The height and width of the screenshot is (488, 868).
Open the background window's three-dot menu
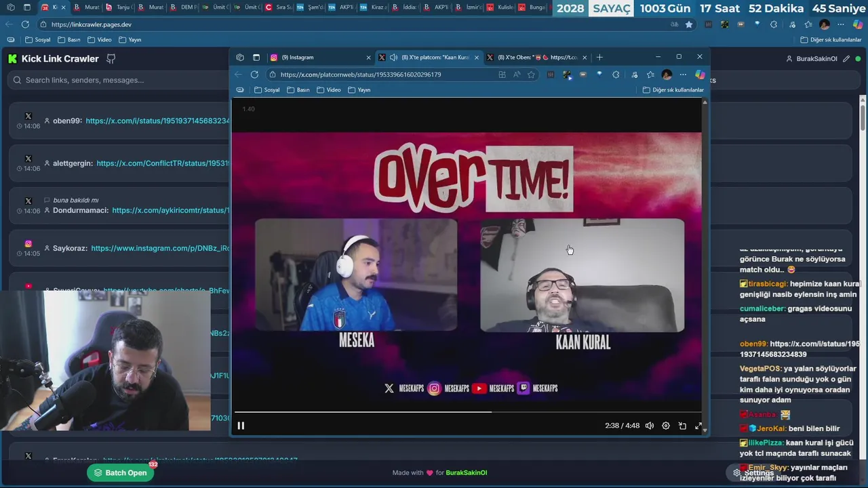click(x=841, y=24)
